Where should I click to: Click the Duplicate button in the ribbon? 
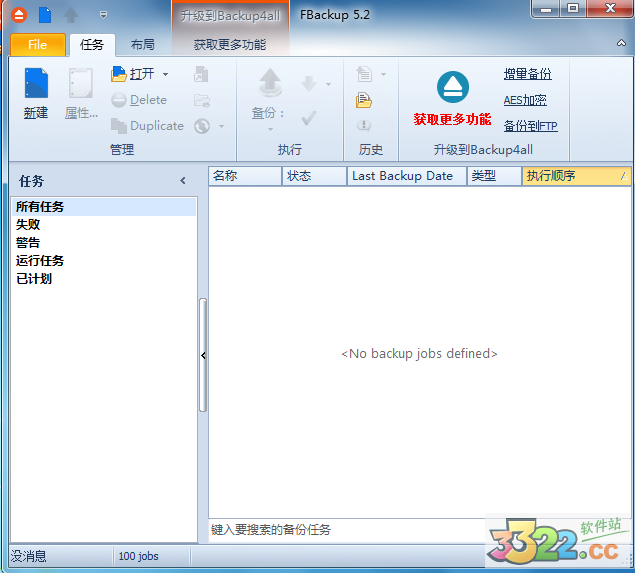147,126
